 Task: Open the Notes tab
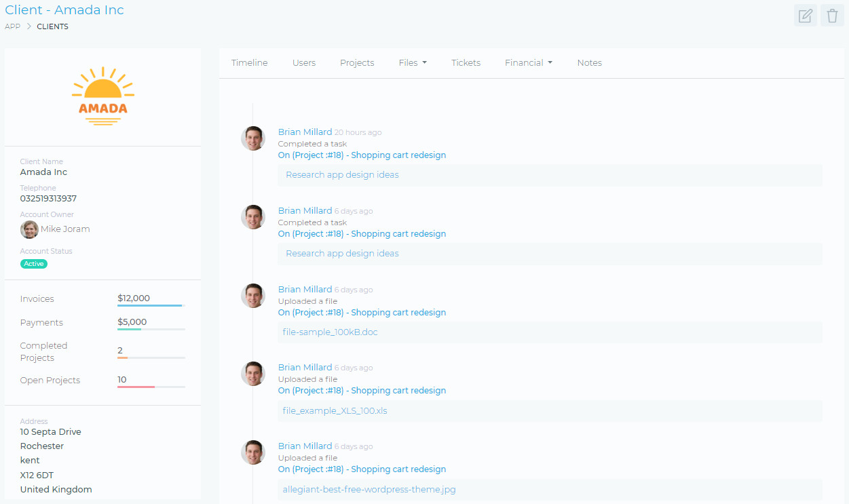tap(589, 62)
